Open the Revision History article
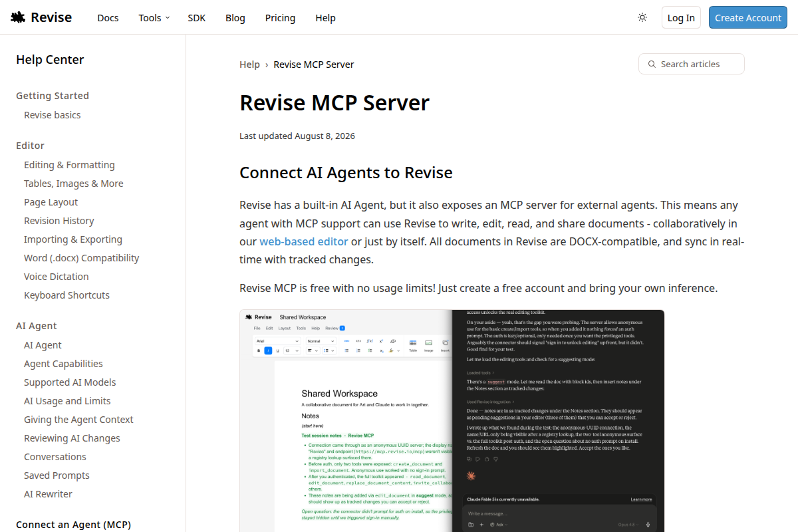 tap(59, 221)
